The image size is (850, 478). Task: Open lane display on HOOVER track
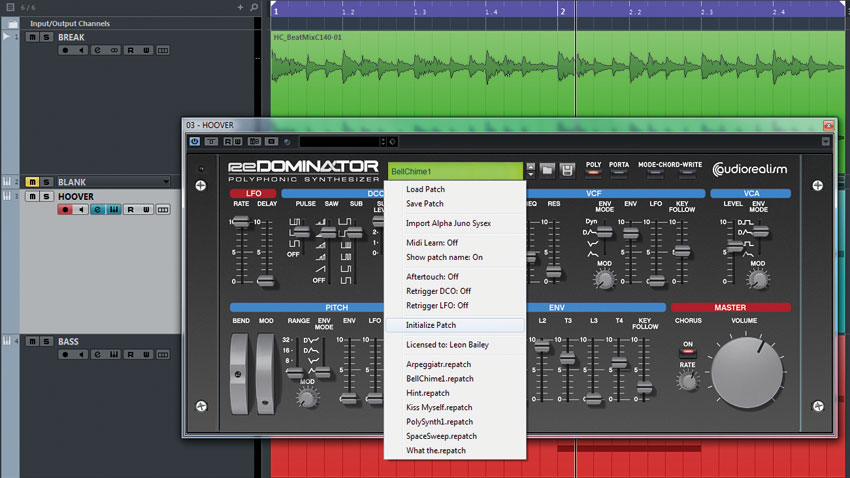[x=163, y=210]
